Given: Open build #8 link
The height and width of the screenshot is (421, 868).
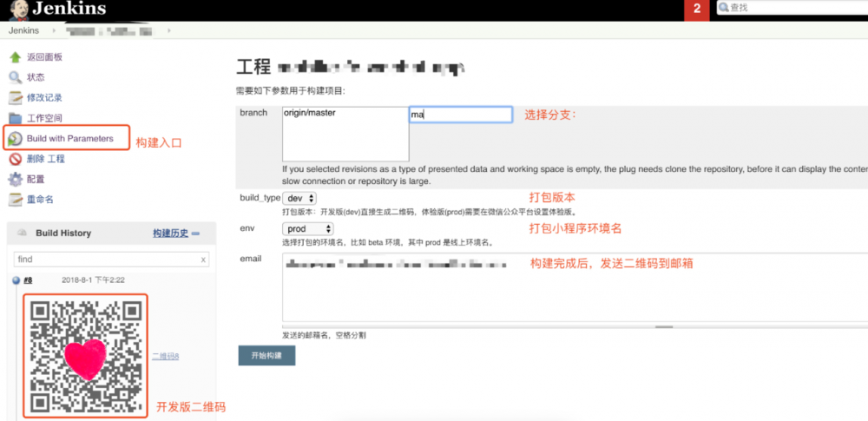Looking at the screenshot, I should tap(28, 280).
